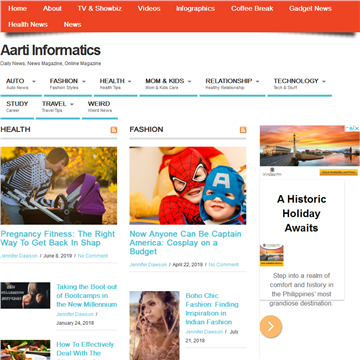Click No Comment under Pregnancy Fitness article
360x360 pixels.
coord(93,256)
